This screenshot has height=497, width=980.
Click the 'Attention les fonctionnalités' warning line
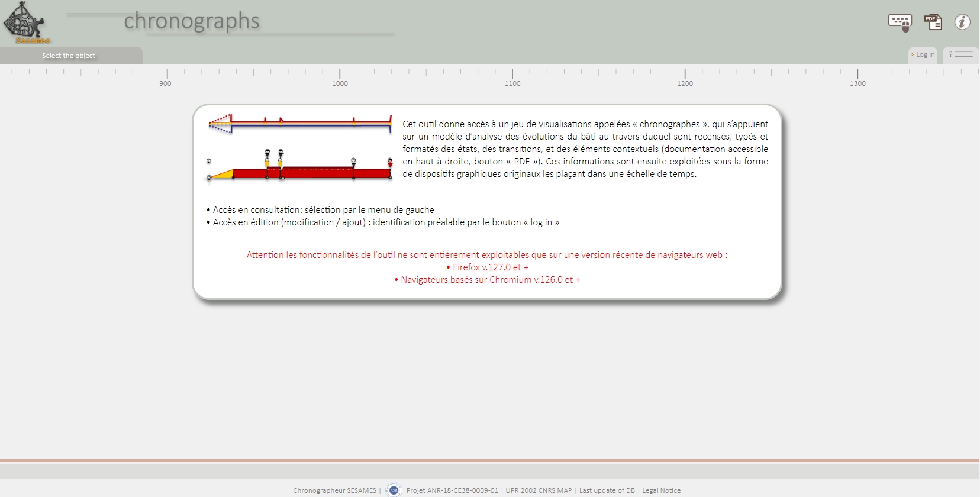(487, 255)
